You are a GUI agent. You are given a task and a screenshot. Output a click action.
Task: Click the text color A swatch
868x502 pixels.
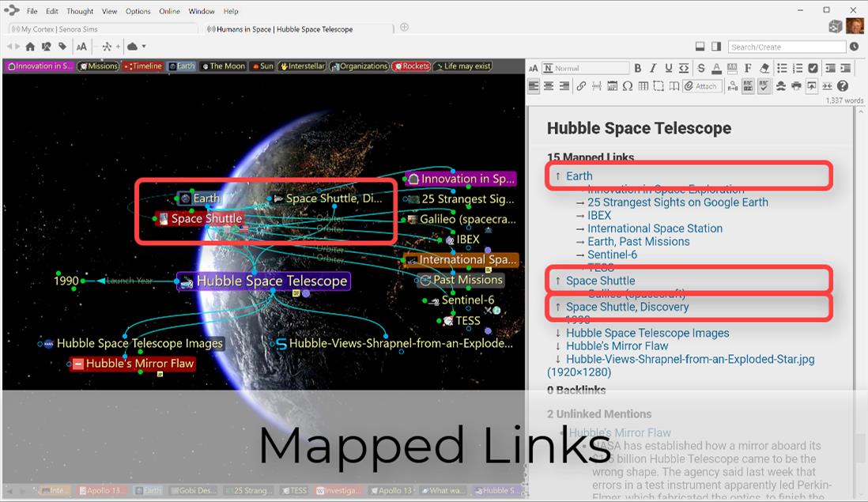tap(716, 69)
